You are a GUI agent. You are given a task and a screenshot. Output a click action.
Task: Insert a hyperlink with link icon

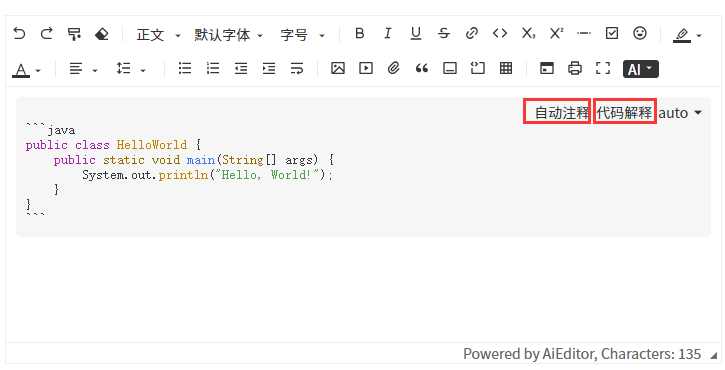point(472,33)
